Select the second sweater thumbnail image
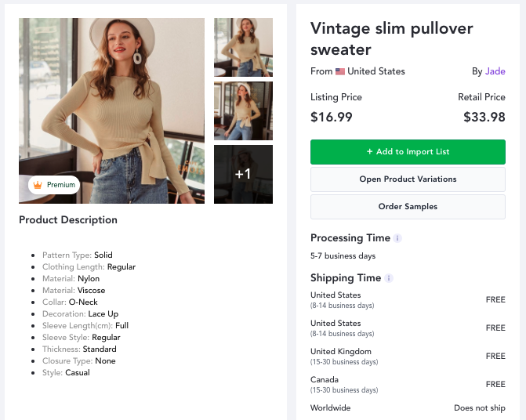526x420 pixels. coord(243,111)
